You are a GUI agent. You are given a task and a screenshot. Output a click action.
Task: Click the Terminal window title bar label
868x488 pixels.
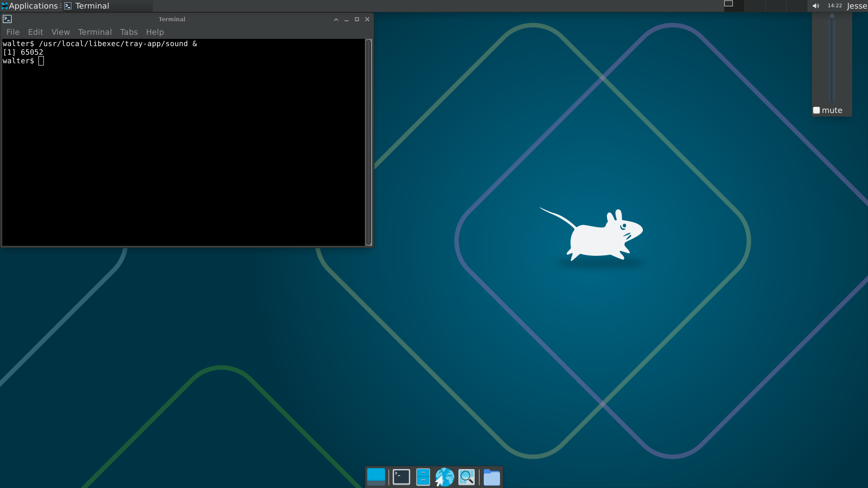[172, 19]
